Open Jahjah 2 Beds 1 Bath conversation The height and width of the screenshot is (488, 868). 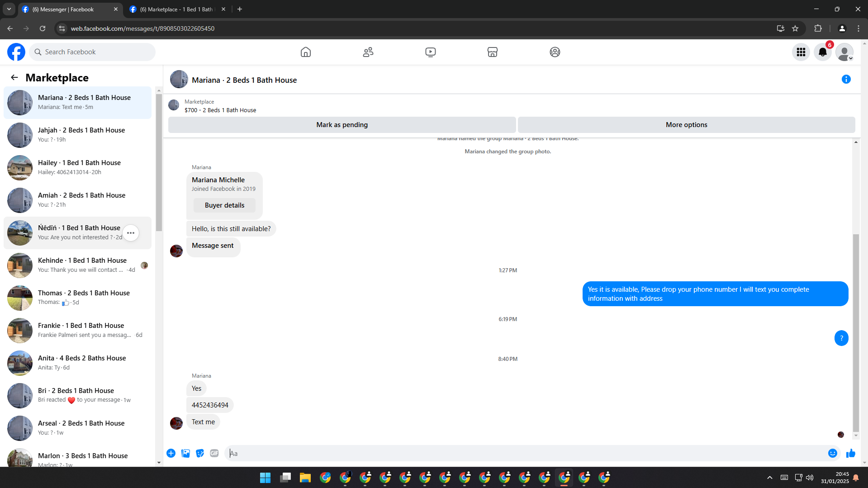(x=78, y=135)
